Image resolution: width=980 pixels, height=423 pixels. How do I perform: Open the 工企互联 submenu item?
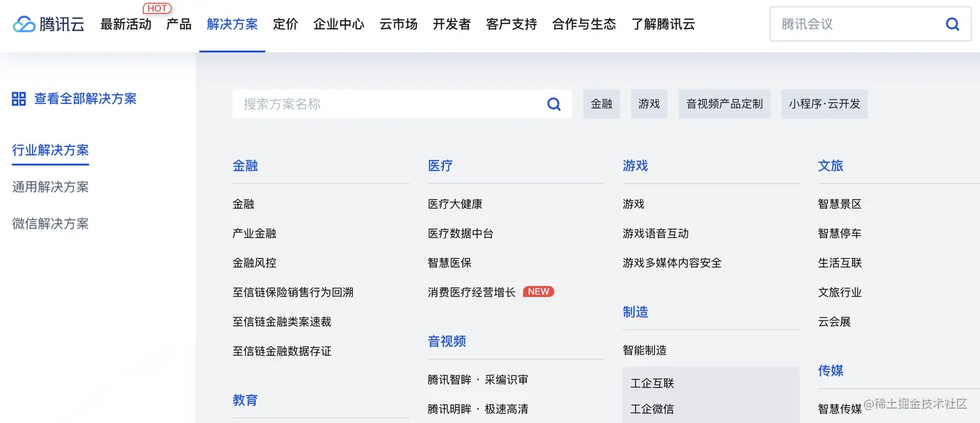[x=652, y=383]
